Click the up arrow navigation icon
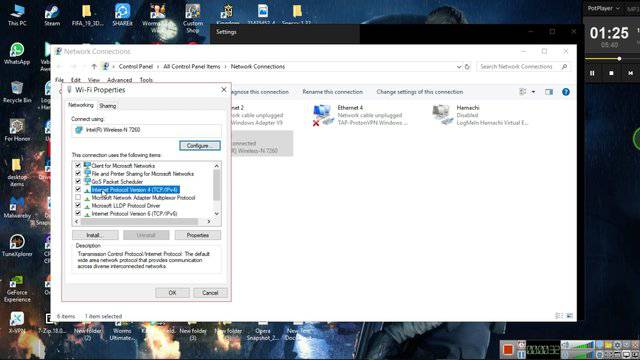Screen dimensions: 640x360 pos(94,67)
